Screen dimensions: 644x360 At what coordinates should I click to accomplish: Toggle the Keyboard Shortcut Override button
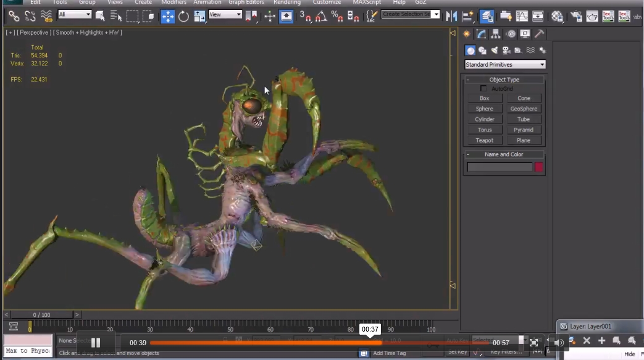286,16
